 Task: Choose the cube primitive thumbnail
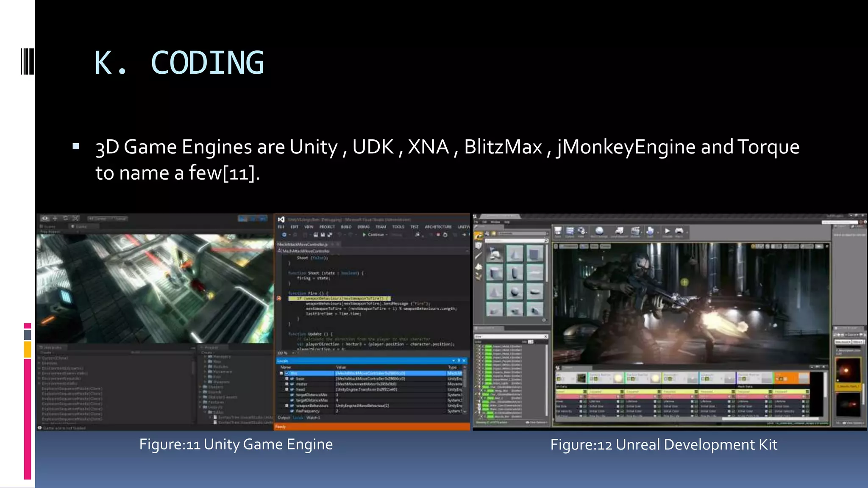coord(534,254)
